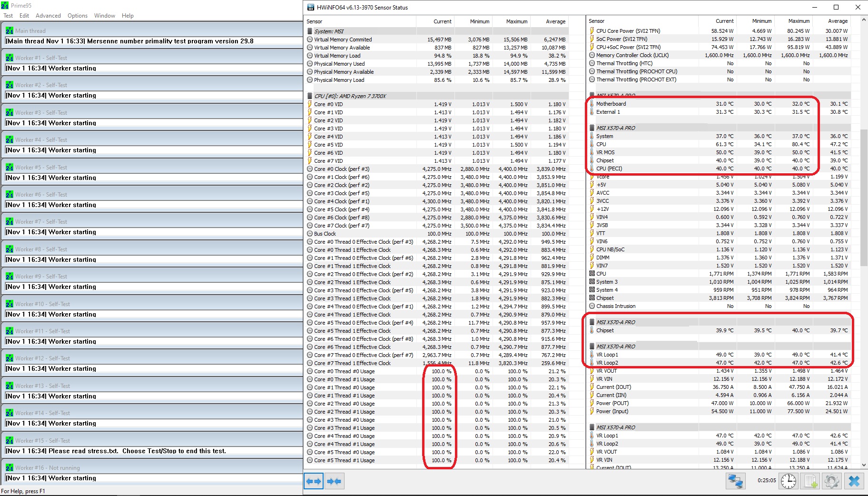Click the left panel Minimum column header
The height and width of the screenshot is (496, 868).
(473, 21)
